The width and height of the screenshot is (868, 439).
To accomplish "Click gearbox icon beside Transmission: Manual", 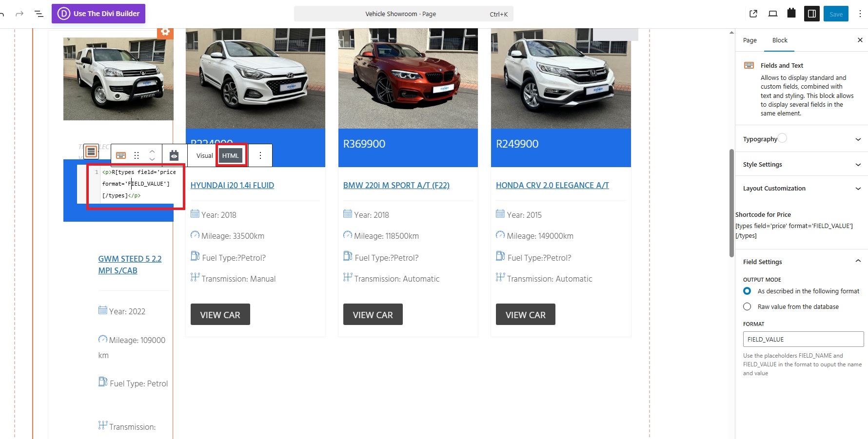I will click(x=195, y=277).
